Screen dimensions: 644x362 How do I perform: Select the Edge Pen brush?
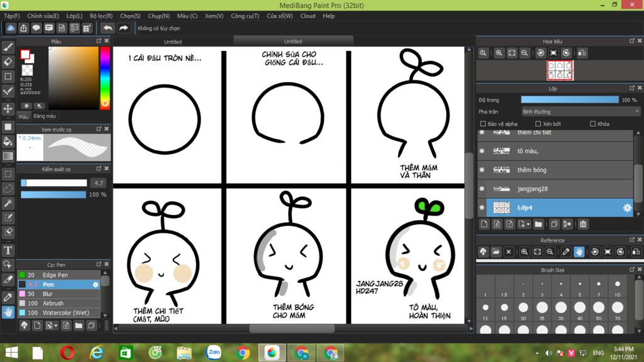click(58, 275)
